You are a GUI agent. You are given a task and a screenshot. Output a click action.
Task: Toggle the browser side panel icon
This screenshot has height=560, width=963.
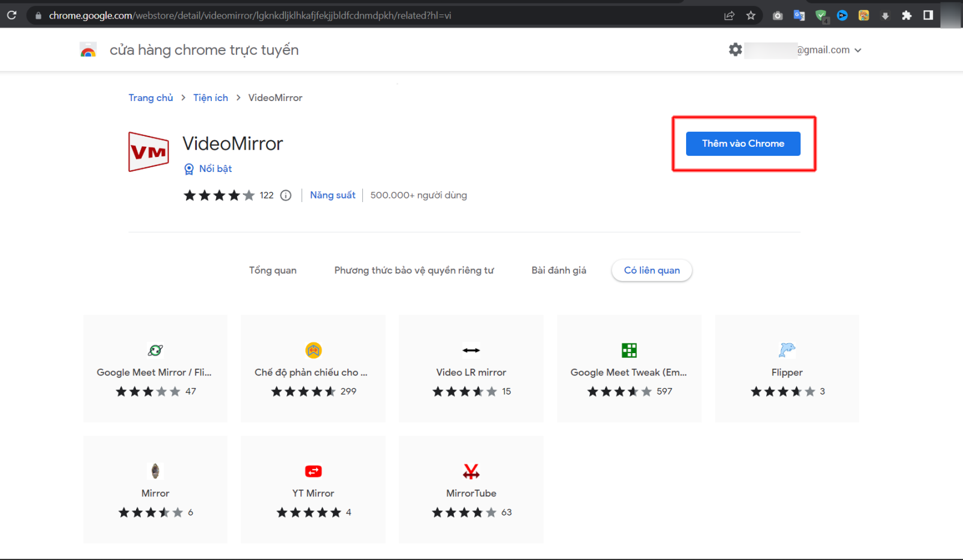click(928, 15)
